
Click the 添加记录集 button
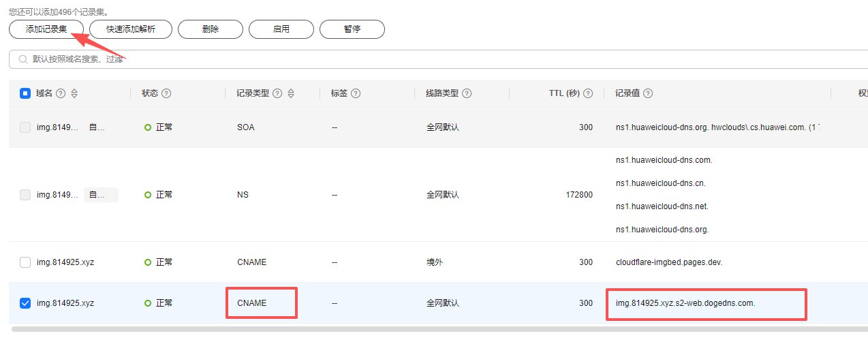pos(46,29)
